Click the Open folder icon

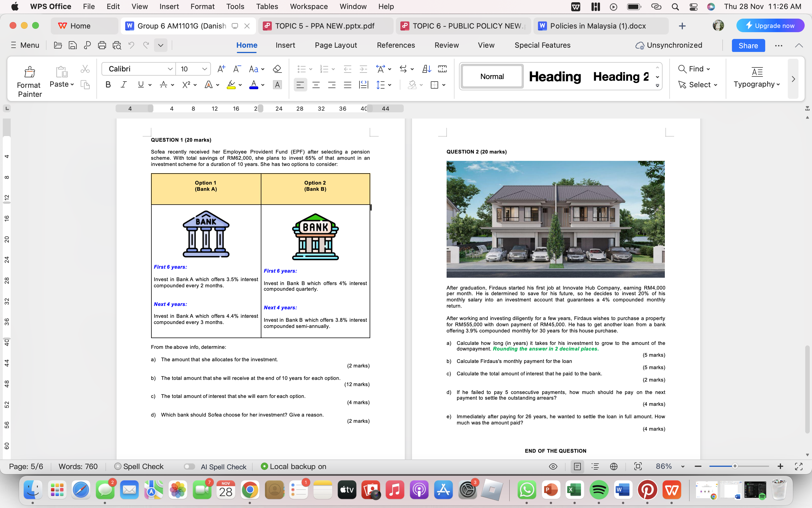pos(58,45)
